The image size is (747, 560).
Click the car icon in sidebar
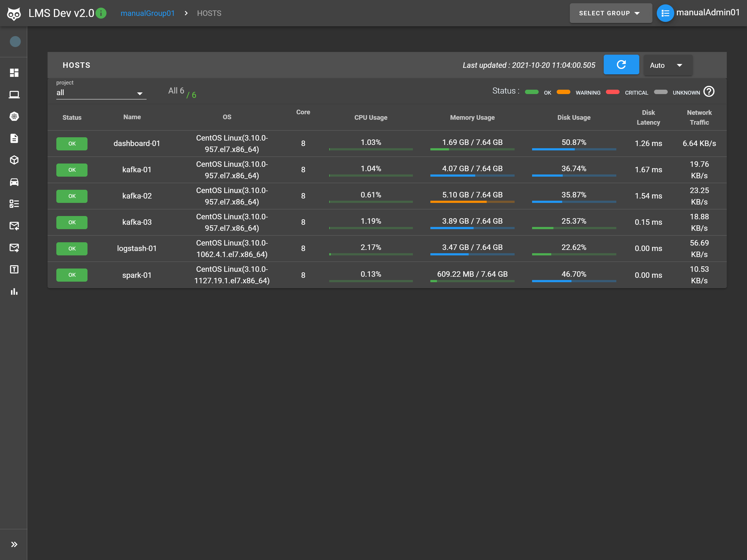tap(14, 182)
